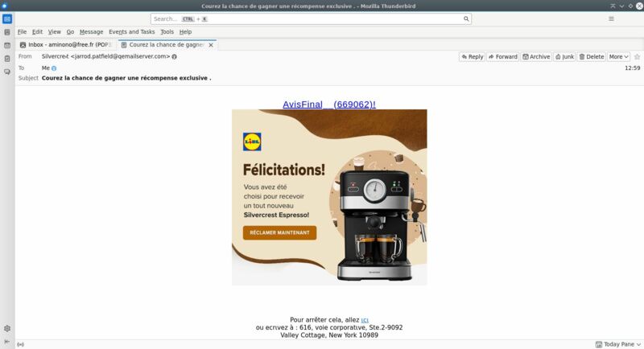Delete this message
This screenshot has height=349, width=644.
[592, 56]
